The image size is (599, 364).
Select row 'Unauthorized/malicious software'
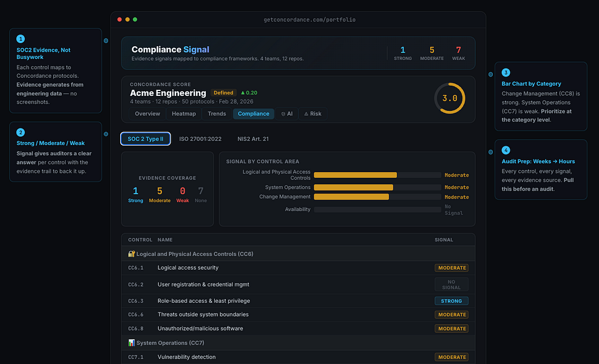pos(299,328)
